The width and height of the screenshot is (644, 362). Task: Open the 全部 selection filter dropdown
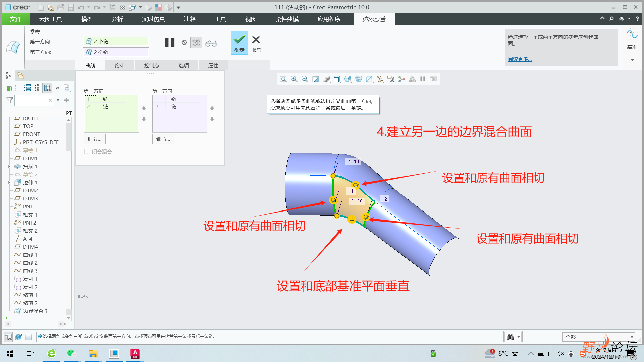pos(632,337)
